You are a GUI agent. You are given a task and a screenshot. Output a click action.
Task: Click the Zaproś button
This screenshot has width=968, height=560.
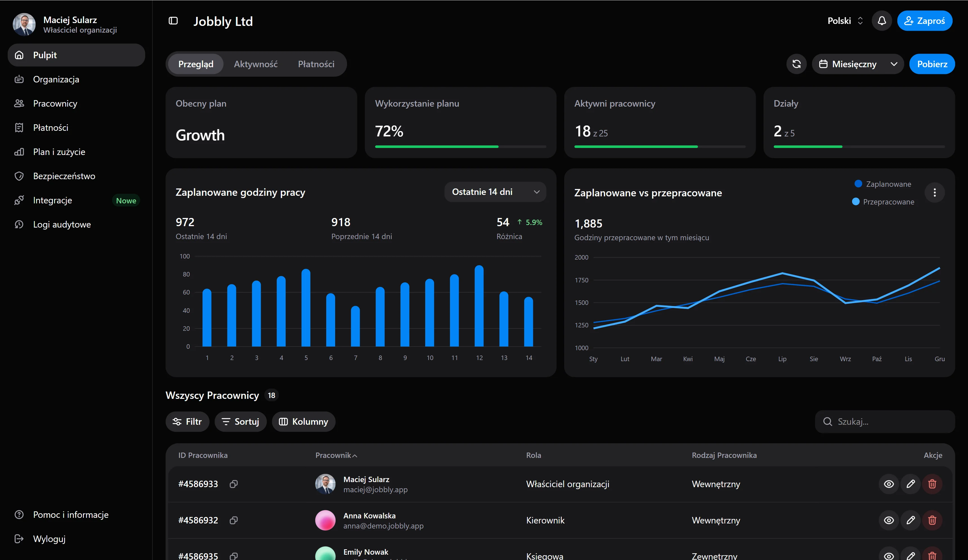tap(925, 21)
